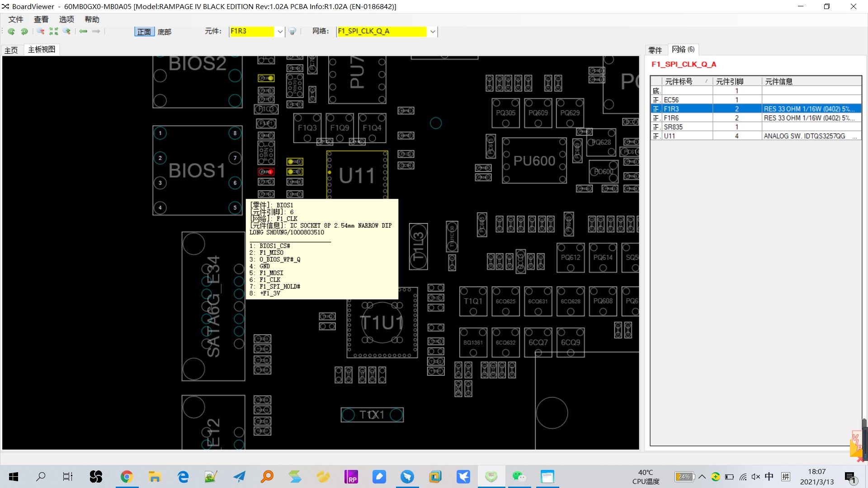Go forward with the right arrow

coord(96,31)
